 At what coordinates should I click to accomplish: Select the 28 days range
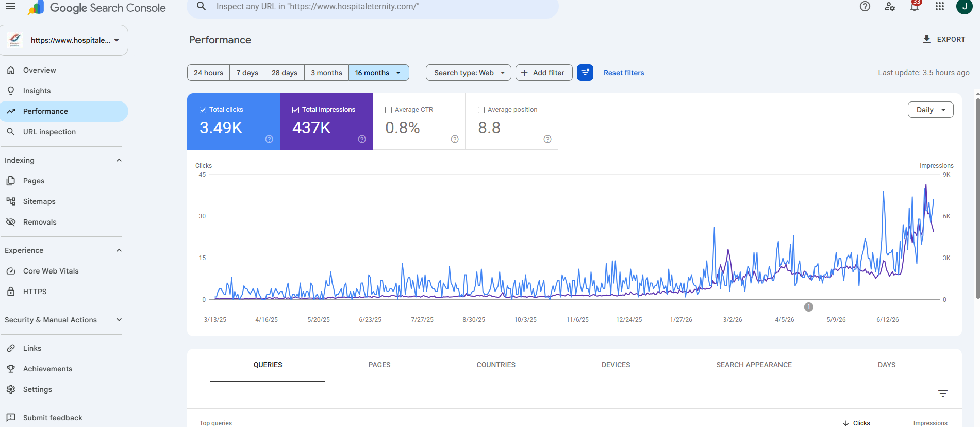[285, 73]
